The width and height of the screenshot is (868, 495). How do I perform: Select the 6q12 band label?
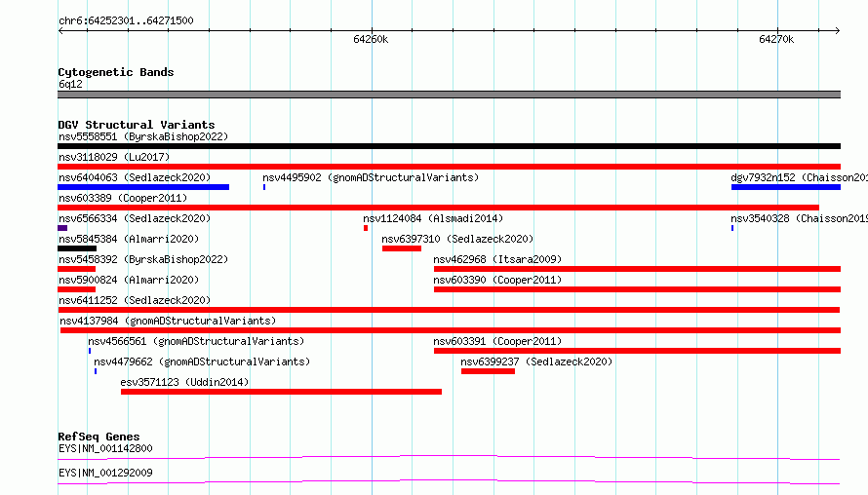(x=70, y=84)
